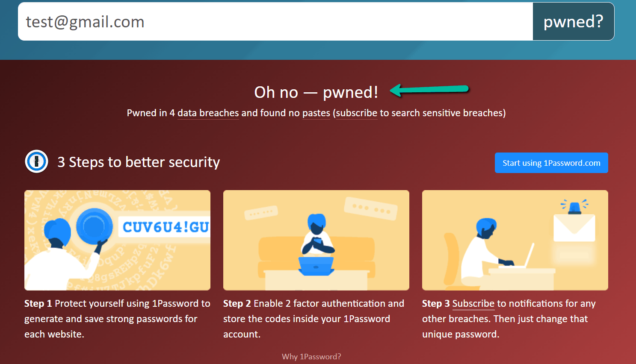Open the data breaches link
The image size is (636, 364).
click(x=208, y=113)
